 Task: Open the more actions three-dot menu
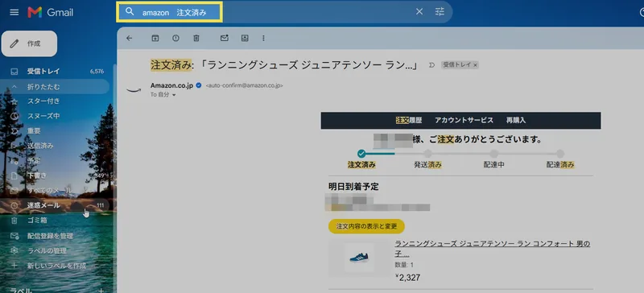[x=264, y=38]
